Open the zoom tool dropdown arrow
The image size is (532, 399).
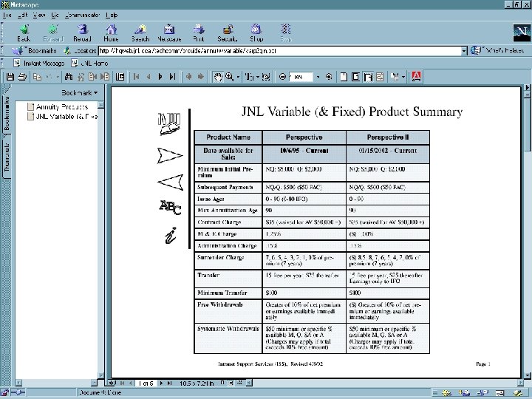coord(238,77)
